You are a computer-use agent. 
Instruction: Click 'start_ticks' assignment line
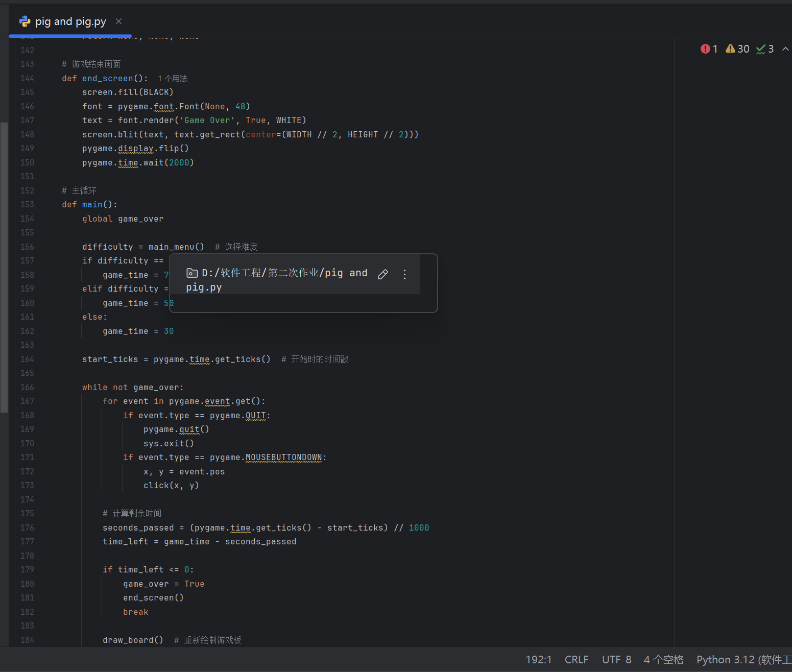[176, 359]
